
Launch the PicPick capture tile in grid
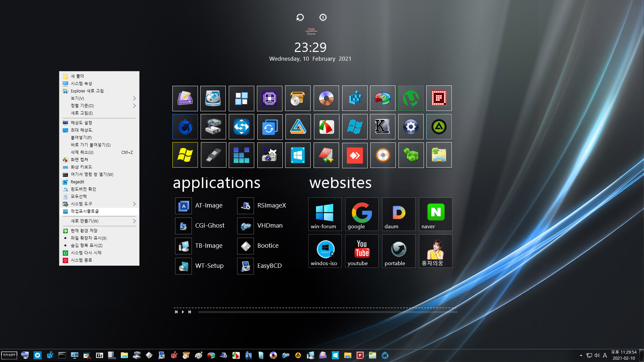pyautogui.click(x=326, y=127)
